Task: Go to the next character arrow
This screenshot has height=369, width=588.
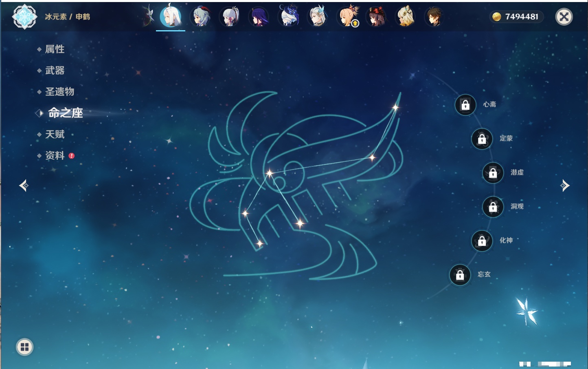Action: (565, 186)
